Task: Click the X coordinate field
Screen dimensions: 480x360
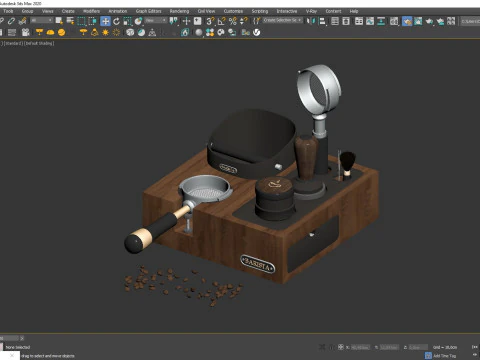Action: (360, 347)
